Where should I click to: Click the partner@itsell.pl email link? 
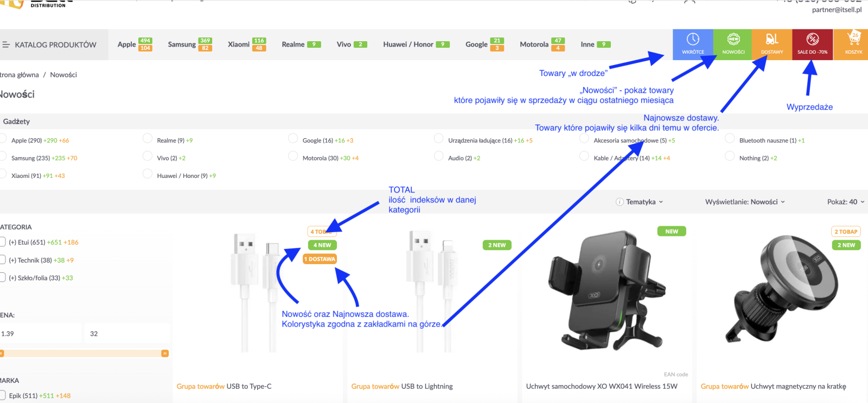point(837,10)
